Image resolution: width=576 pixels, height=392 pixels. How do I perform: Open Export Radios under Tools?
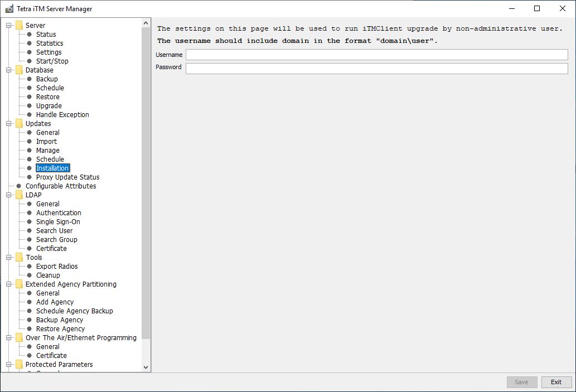[57, 267]
